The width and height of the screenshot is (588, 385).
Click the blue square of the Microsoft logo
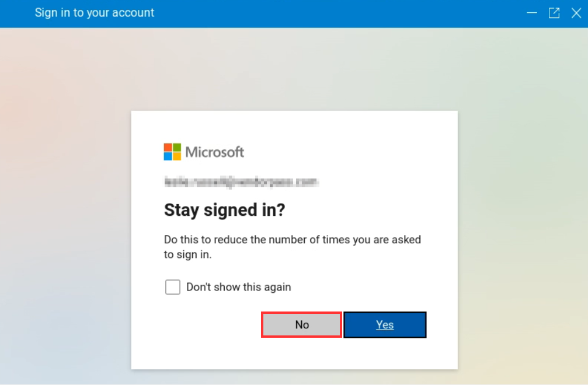click(x=168, y=156)
